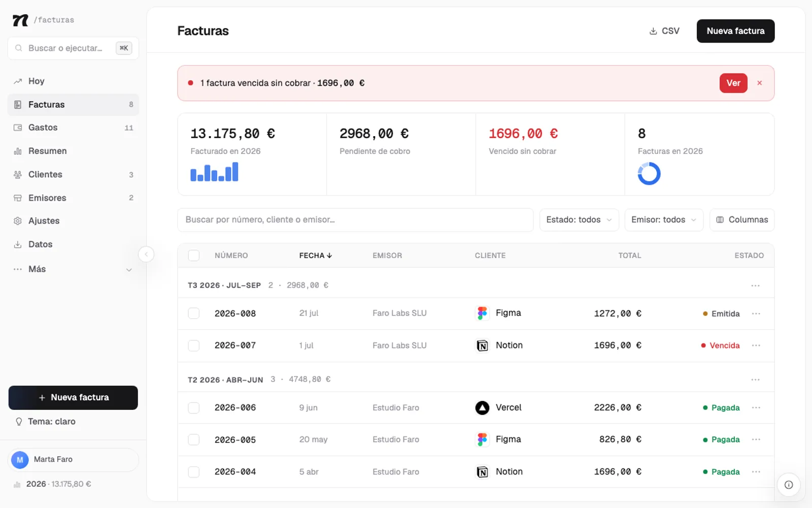The width and height of the screenshot is (812, 508).
Task: Click the collapse sidebar arrow
Action: (146, 254)
